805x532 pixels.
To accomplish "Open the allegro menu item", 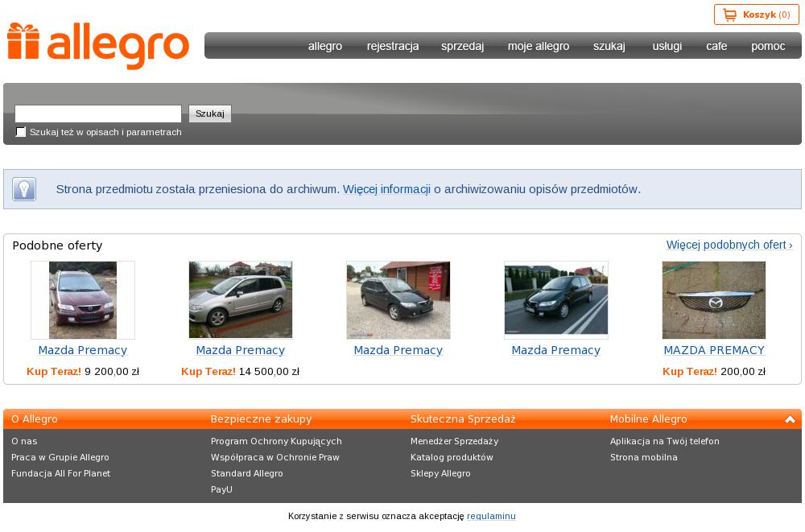I will (x=325, y=46).
